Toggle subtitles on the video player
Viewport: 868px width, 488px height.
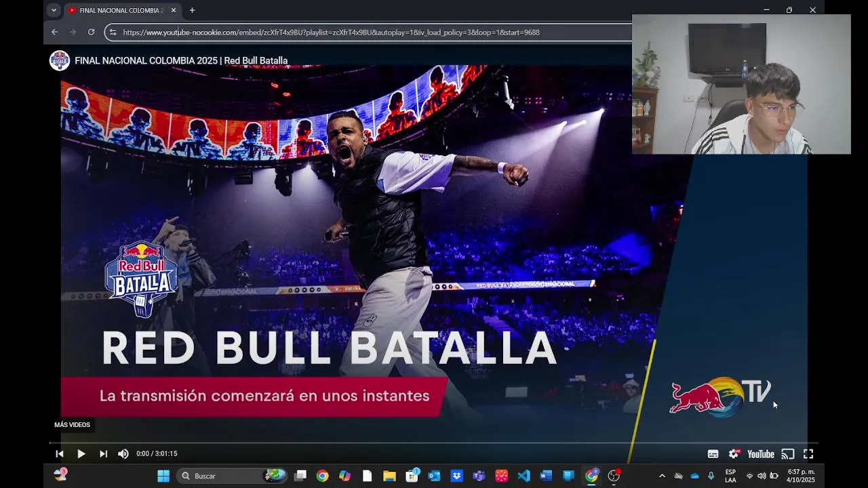pos(713,454)
